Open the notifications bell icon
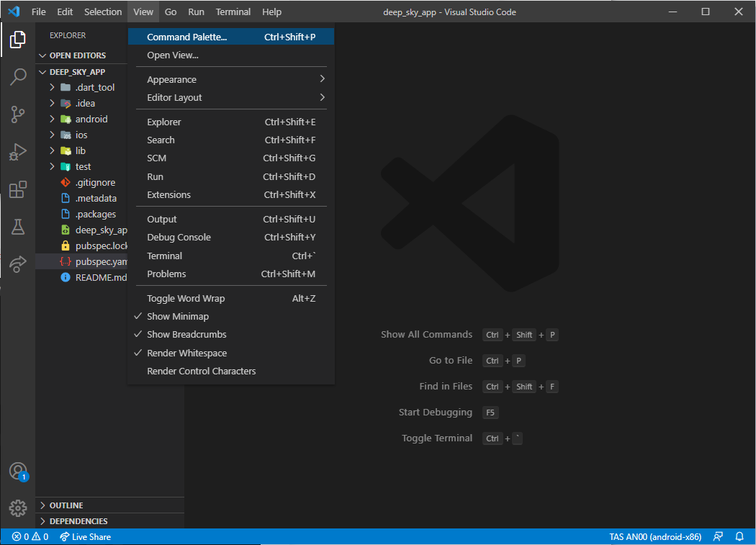The width and height of the screenshot is (756, 545). [x=739, y=537]
